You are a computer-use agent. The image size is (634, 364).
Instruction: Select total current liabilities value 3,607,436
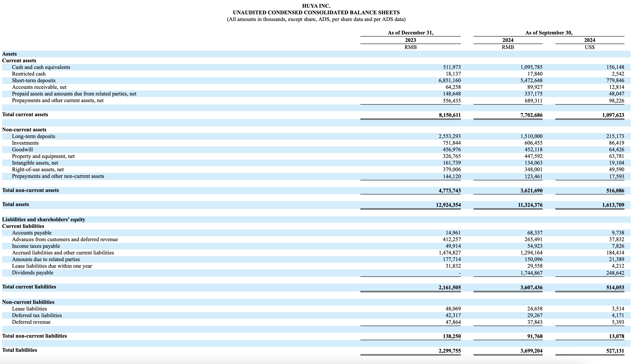click(531, 287)
